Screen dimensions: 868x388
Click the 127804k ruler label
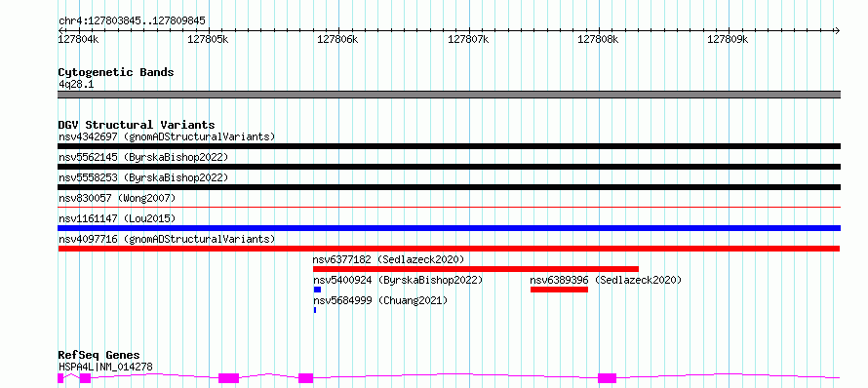pos(79,39)
